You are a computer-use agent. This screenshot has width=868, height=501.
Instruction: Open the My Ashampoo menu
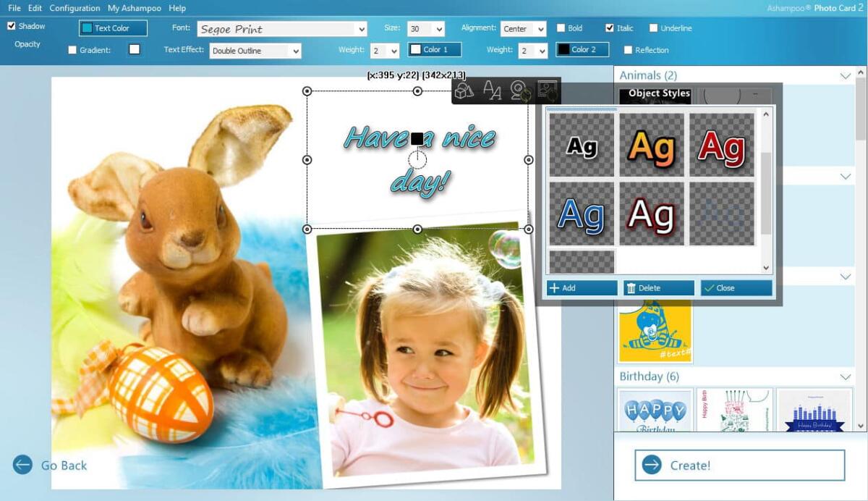coord(134,8)
